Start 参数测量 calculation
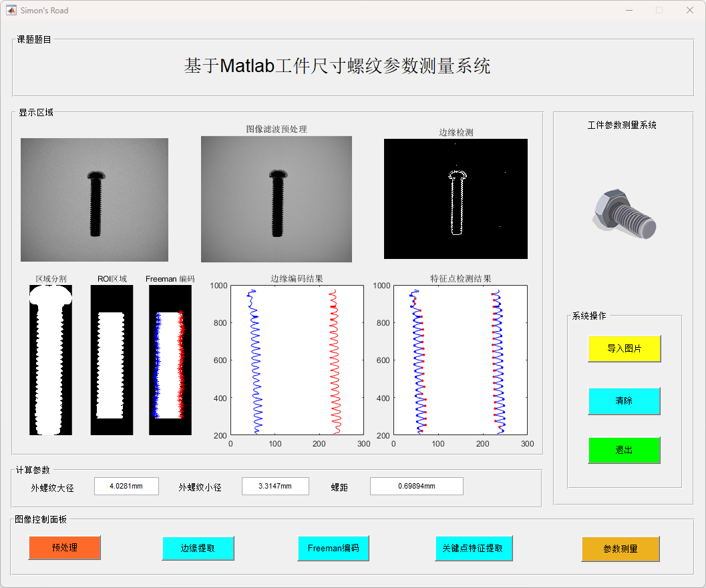Screen dimensions: 706x588 click(x=620, y=549)
